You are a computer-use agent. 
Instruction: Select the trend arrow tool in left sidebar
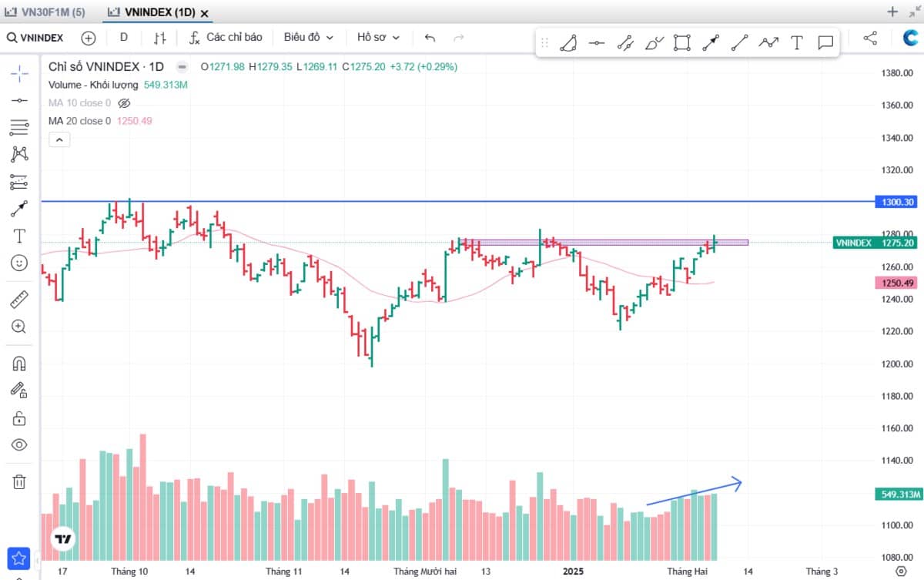point(19,209)
